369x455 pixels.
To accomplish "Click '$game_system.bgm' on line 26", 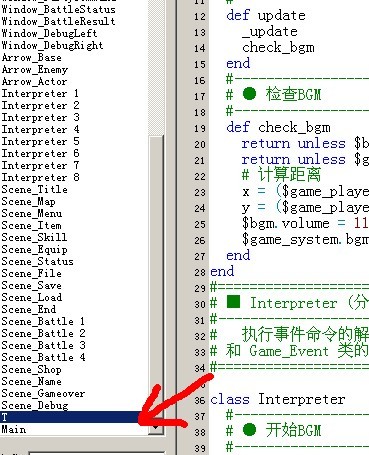I will [305, 239].
